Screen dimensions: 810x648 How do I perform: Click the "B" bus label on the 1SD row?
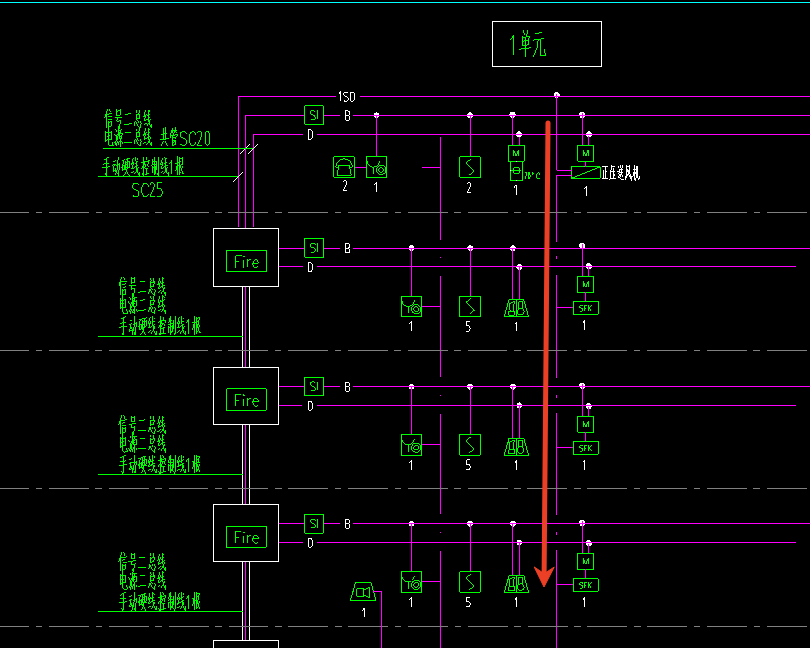click(x=347, y=116)
